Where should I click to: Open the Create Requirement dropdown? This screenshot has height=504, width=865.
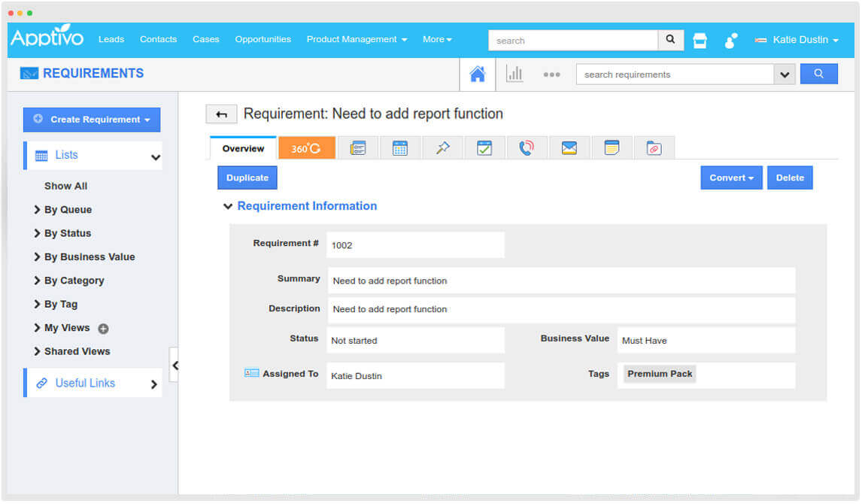92,120
